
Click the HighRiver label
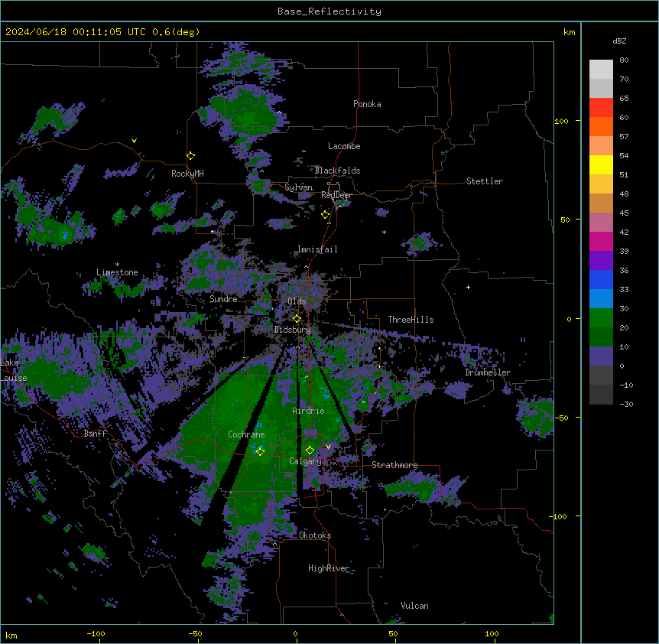click(329, 568)
